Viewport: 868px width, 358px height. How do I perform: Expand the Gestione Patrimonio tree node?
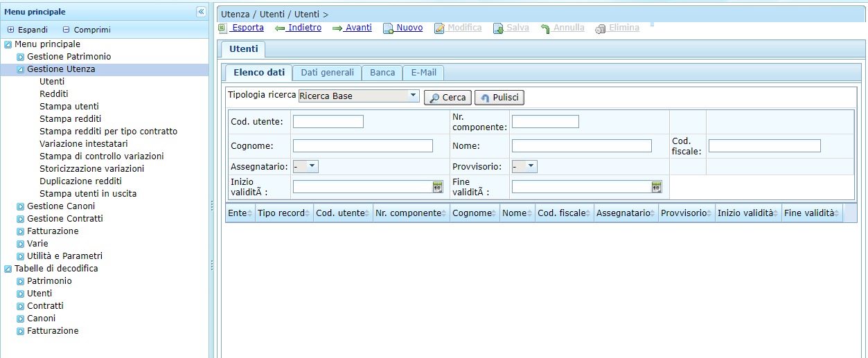click(x=21, y=57)
